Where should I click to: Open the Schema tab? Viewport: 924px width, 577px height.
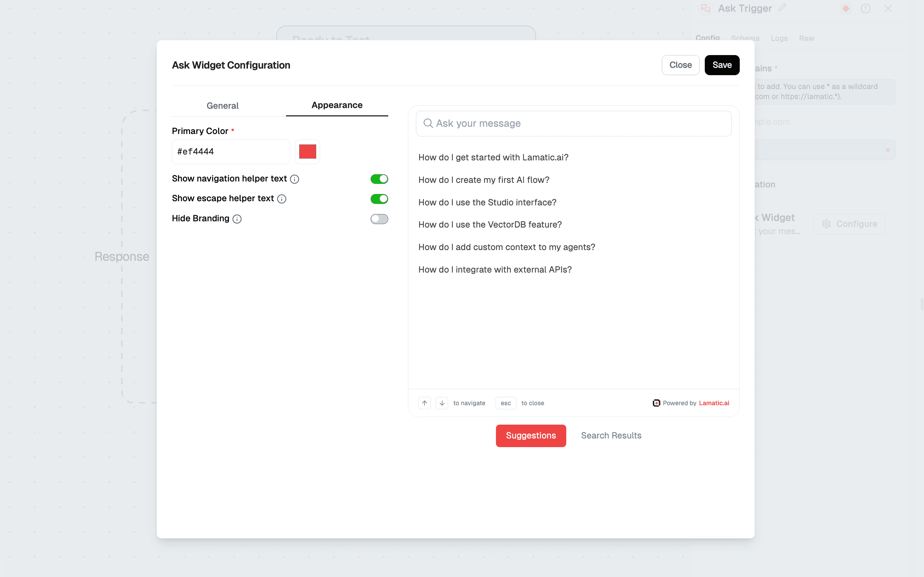745,38
